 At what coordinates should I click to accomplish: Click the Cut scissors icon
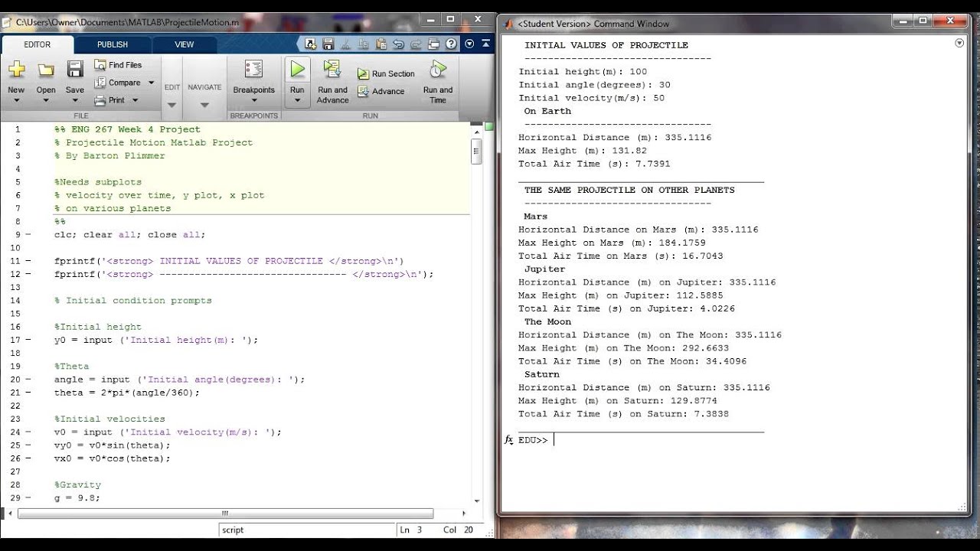[346, 44]
